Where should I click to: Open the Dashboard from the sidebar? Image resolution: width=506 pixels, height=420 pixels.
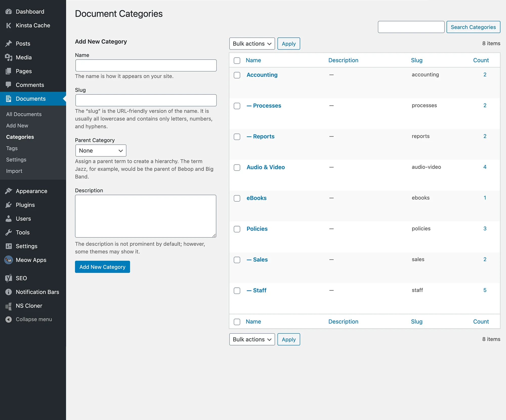(30, 11)
